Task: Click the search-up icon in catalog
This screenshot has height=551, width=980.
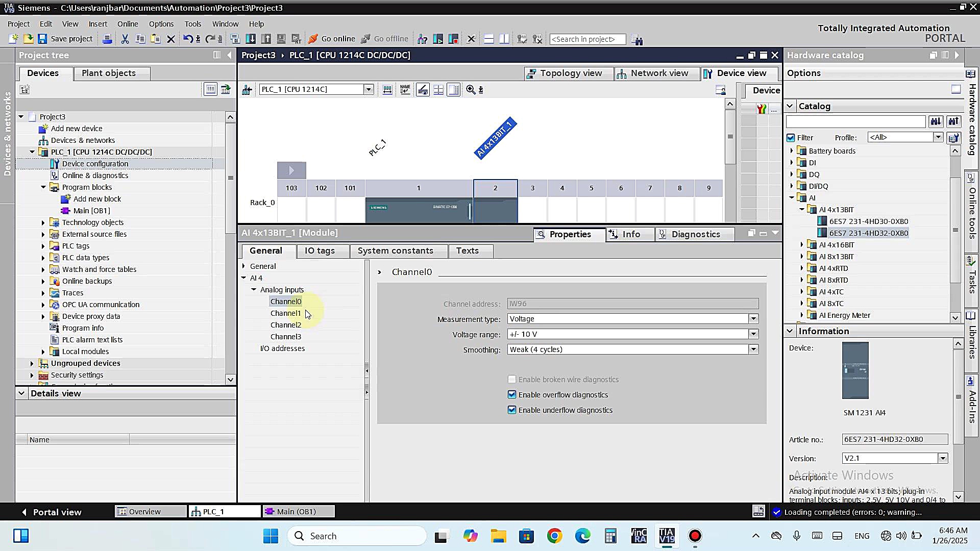Action: [954, 121]
